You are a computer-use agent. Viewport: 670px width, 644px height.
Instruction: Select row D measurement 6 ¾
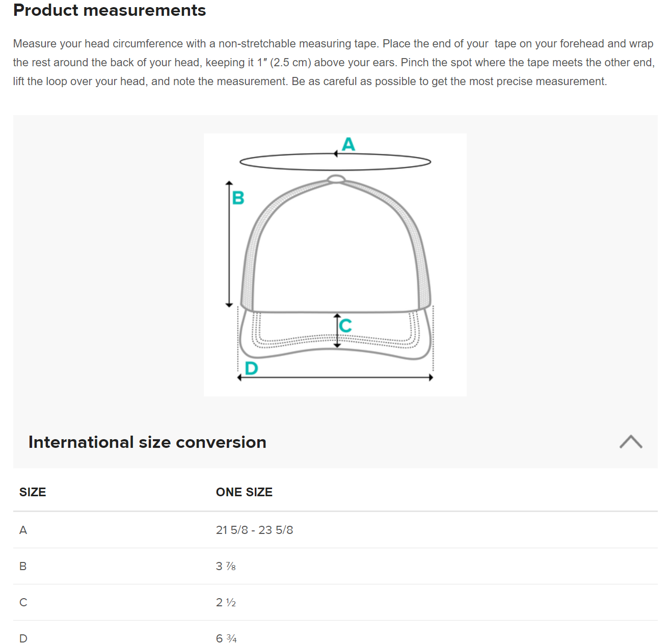[x=226, y=638]
